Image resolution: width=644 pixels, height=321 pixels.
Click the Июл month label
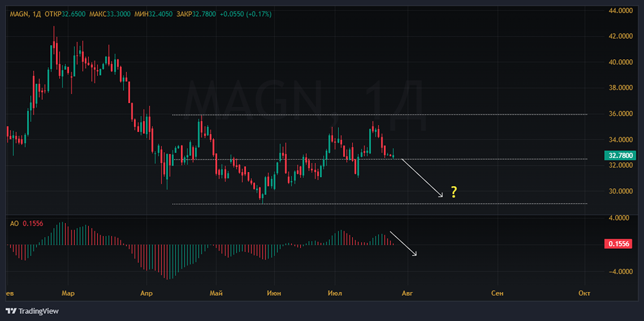tap(335, 293)
